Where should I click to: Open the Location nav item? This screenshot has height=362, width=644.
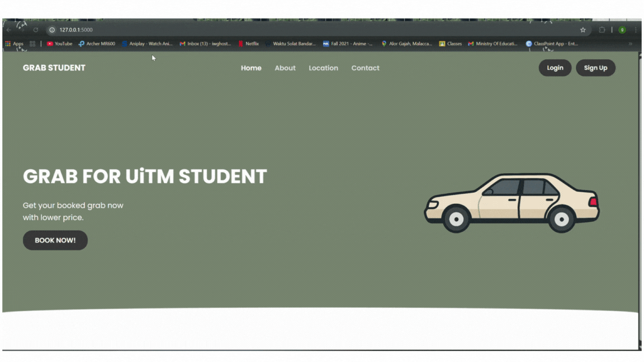click(x=323, y=68)
